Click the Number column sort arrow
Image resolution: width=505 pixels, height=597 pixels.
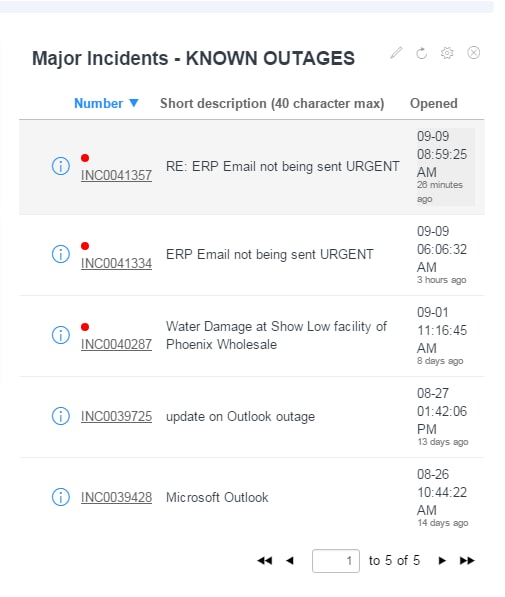(134, 103)
